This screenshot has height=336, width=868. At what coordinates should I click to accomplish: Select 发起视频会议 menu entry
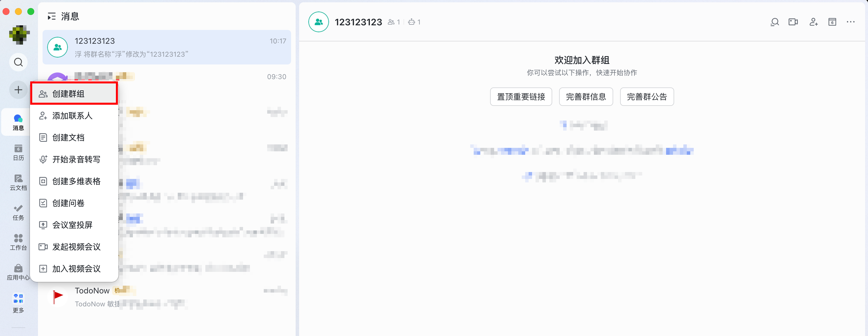click(x=76, y=247)
